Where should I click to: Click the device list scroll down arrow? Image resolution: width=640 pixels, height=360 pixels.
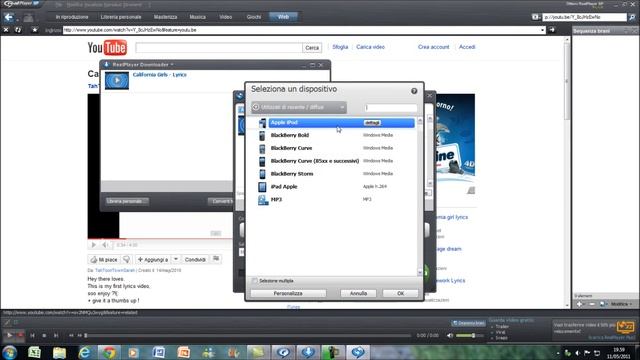420,272
